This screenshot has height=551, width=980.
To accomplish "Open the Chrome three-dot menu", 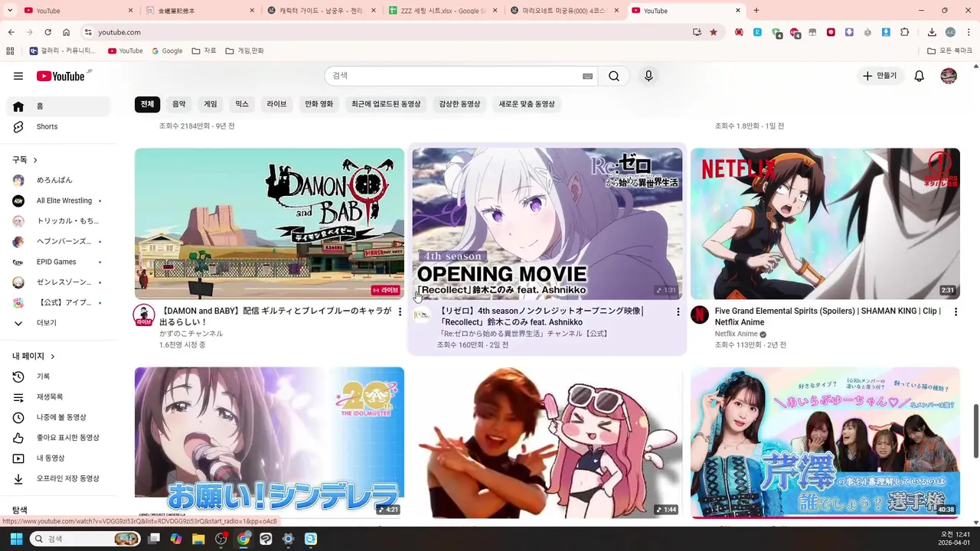I will click(x=969, y=32).
